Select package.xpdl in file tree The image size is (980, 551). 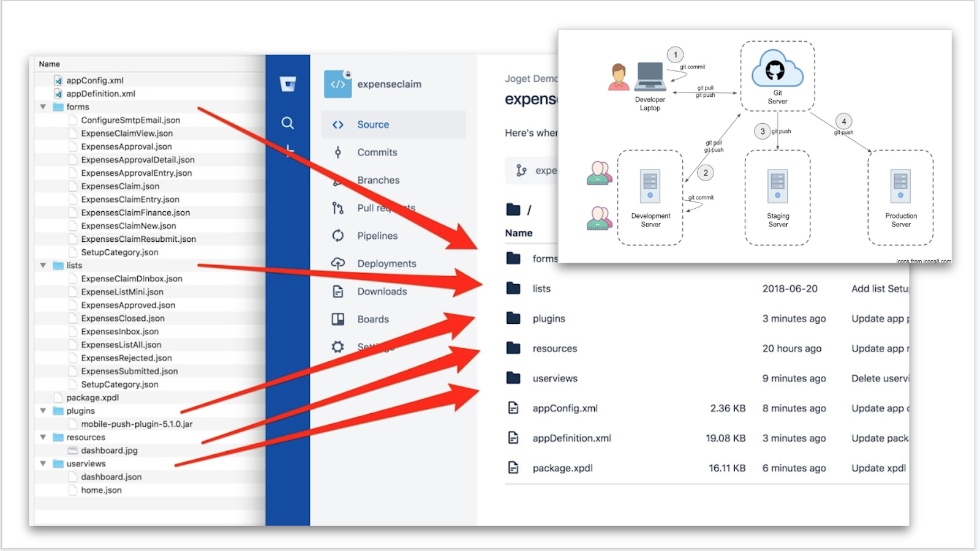pyautogui.click(x=92, y=398)
